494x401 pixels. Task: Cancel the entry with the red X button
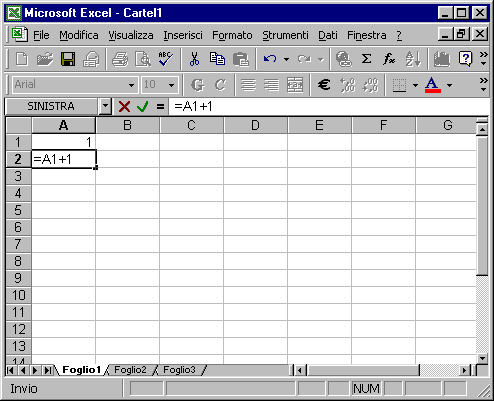click(x=124, y=107)
